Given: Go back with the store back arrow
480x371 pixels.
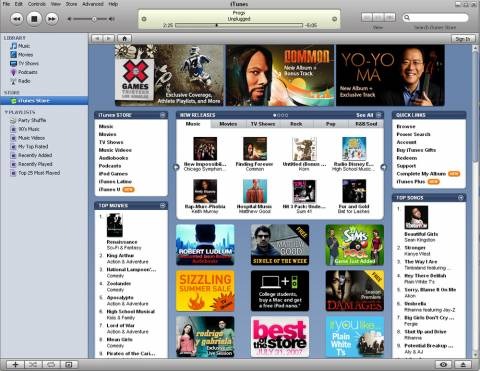Looking at the screenshot, I should pyautogui.click(x=97, y=38).
